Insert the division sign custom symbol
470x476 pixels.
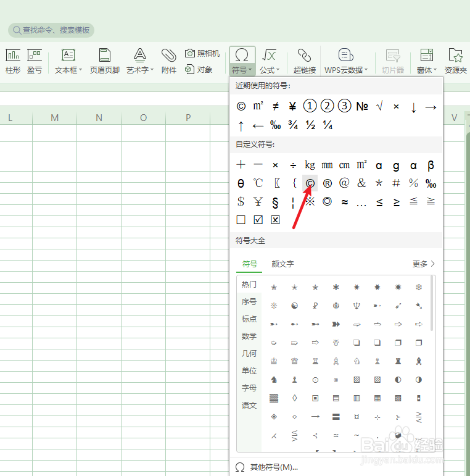[x=293, y=165]
